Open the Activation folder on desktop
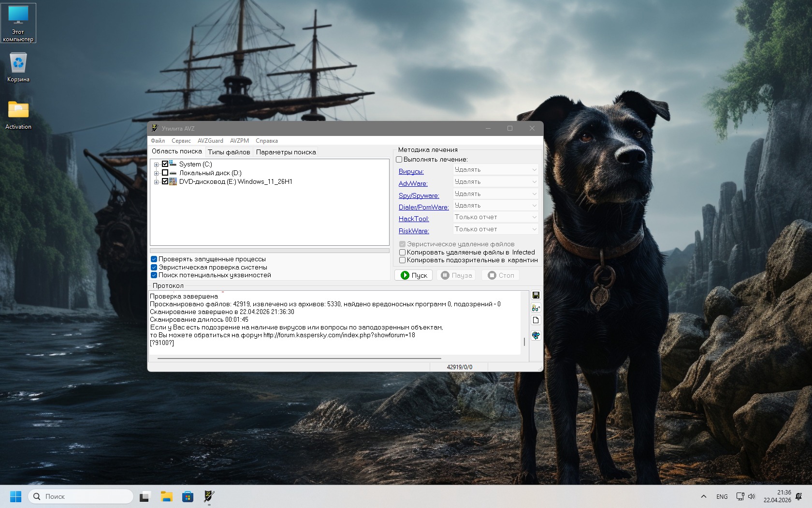The height and width of the screenshot is (508, 812). [x=18, y=115]
